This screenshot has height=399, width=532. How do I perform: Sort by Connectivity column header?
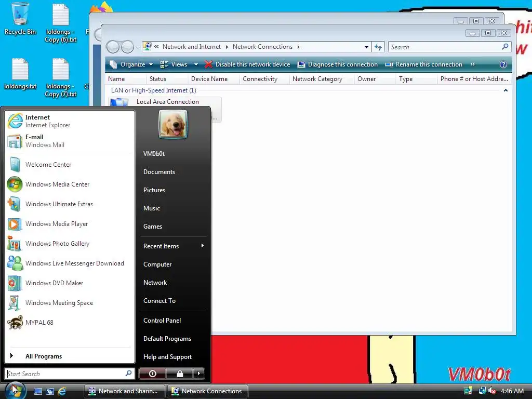[264, 79]
